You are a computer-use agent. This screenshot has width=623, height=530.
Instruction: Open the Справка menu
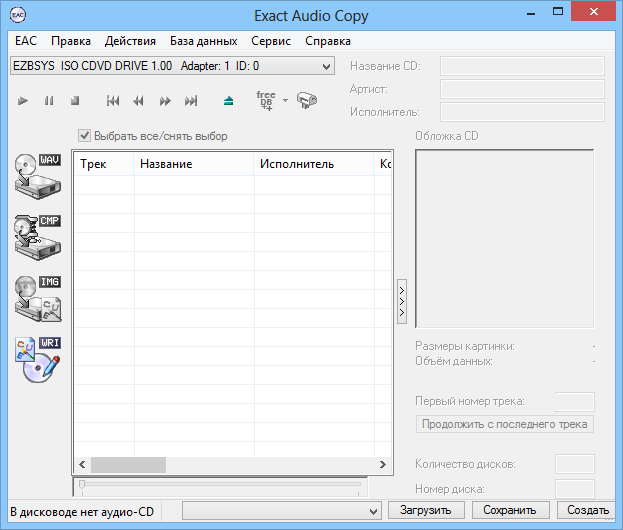click(327, 41)
